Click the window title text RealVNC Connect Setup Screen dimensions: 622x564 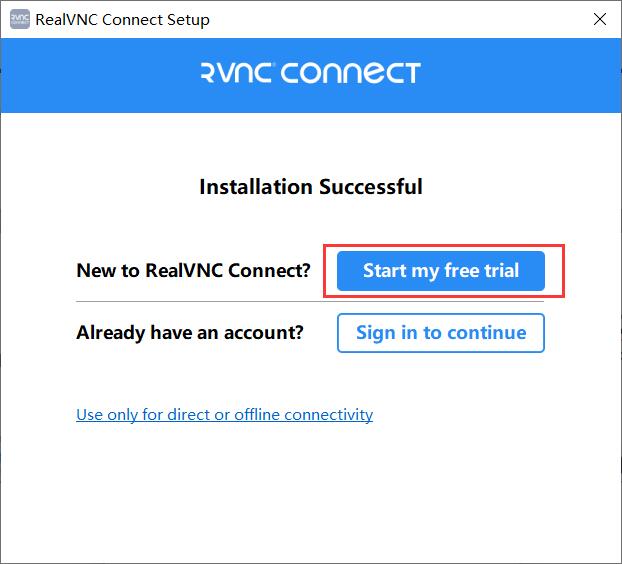123,19
